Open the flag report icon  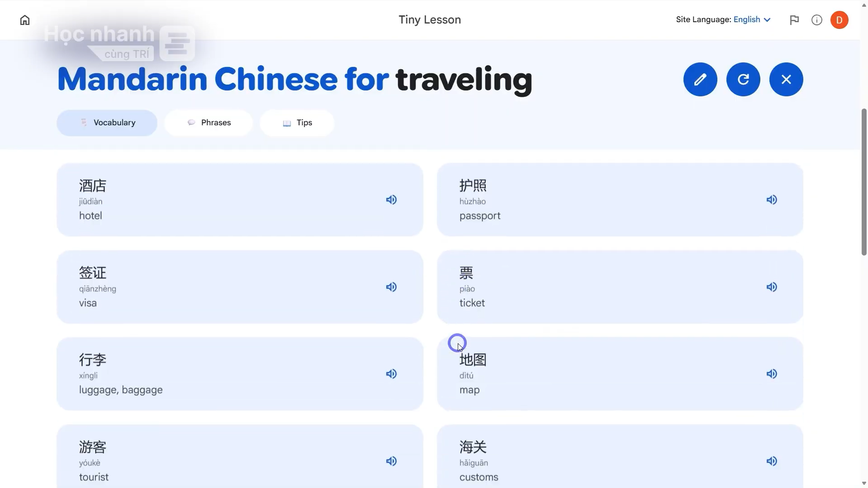[x=794, y=20]
